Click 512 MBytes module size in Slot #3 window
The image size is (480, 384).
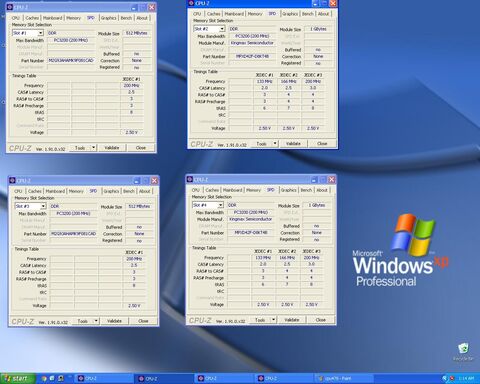click(x=139, y=206)
